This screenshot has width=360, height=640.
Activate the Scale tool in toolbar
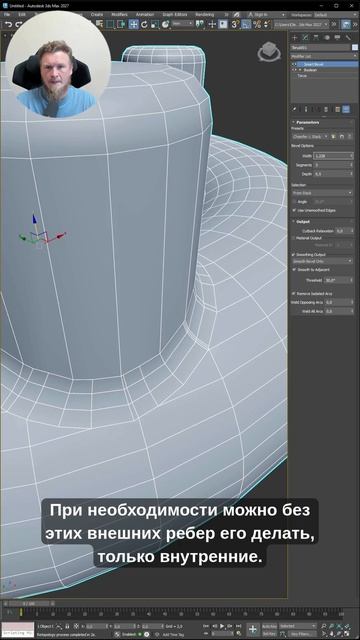click(x=154, y=24)
